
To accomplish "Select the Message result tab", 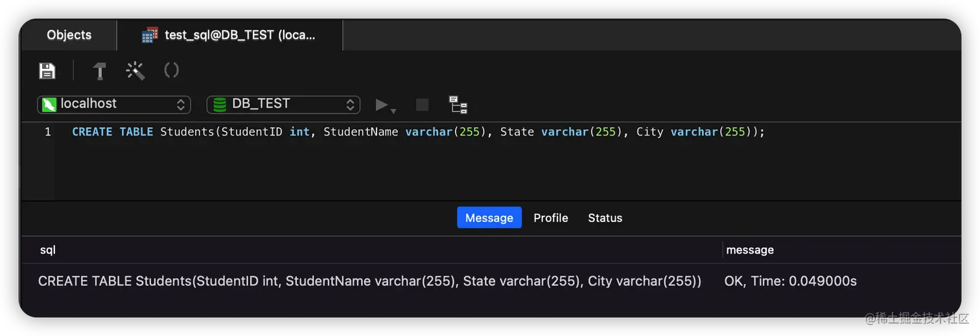I will pos(489,218).
